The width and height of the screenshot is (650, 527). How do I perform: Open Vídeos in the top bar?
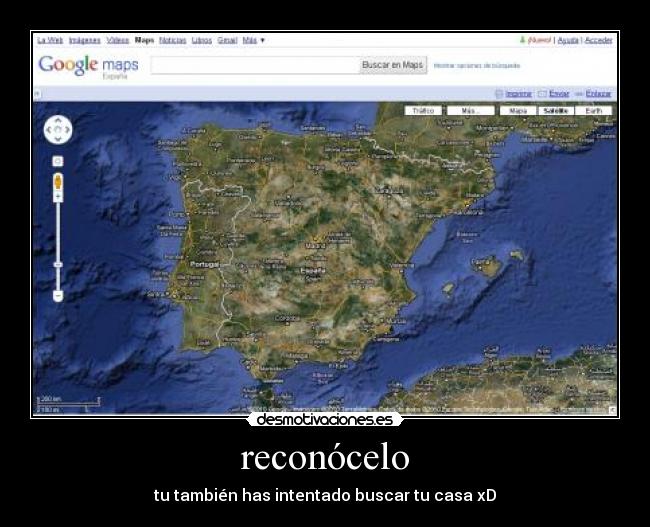click(x=118, y=40)
